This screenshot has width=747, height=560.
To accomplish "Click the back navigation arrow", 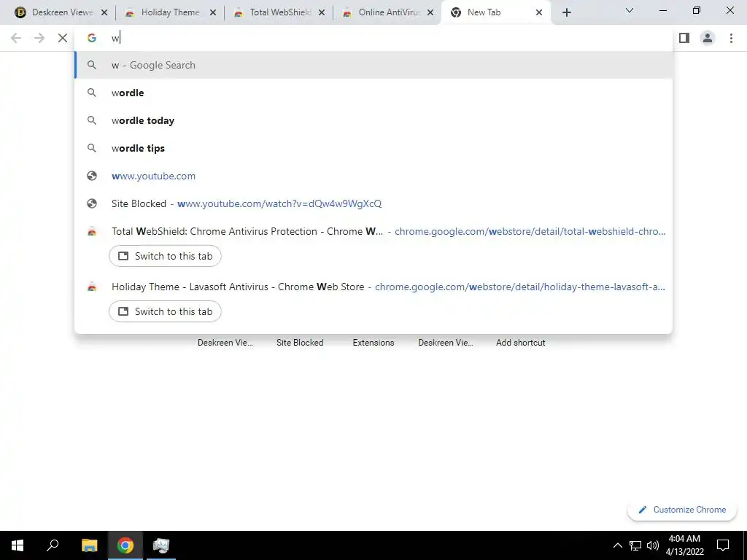I will pyautogui.click(x=16, y=38).
